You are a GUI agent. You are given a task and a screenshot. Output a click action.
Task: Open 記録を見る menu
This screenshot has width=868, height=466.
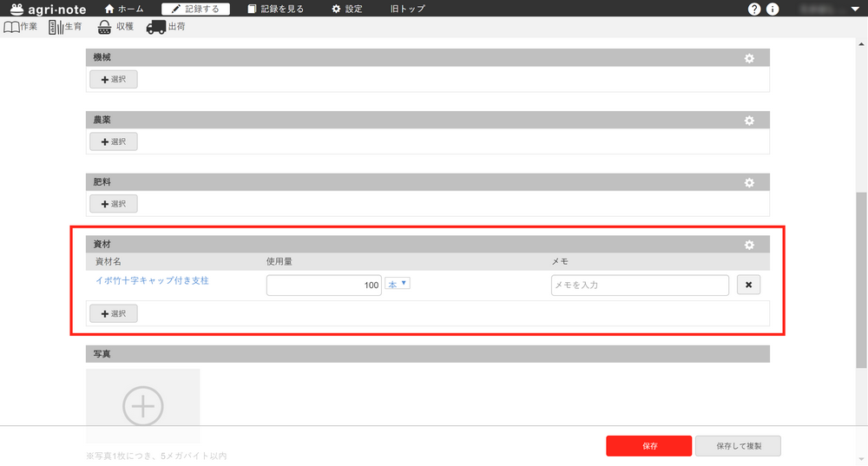(x=276, y=9)
